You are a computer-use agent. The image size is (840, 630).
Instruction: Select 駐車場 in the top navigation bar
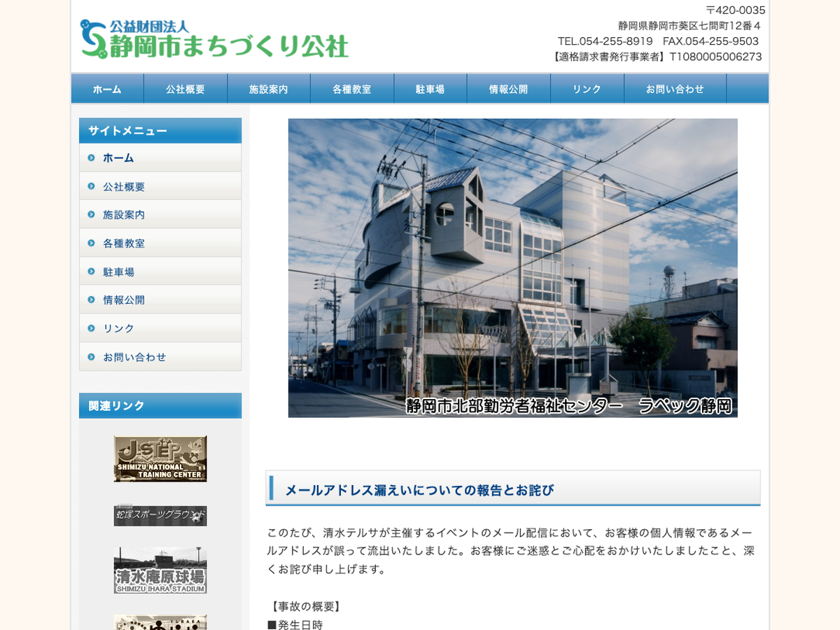coord(430,89)
